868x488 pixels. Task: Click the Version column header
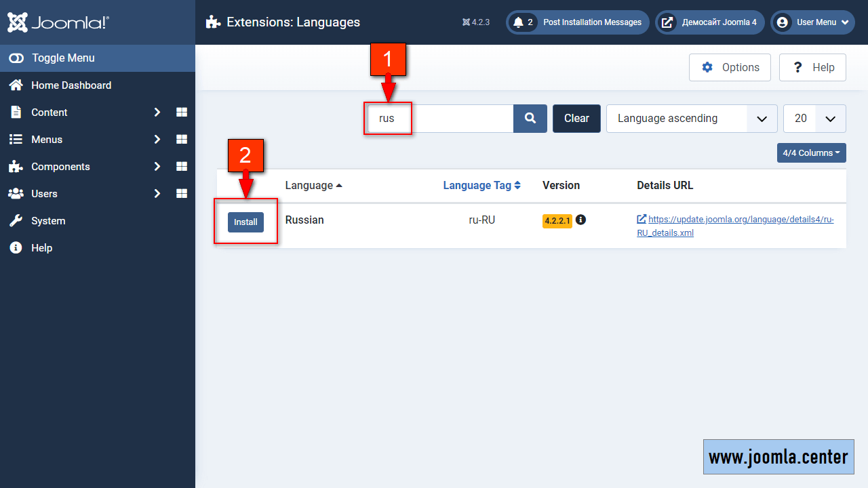(x=561, y=185)
